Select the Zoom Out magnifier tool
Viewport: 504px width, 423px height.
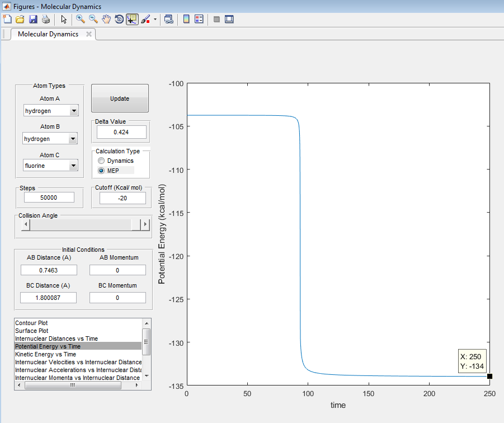(93, 19)
